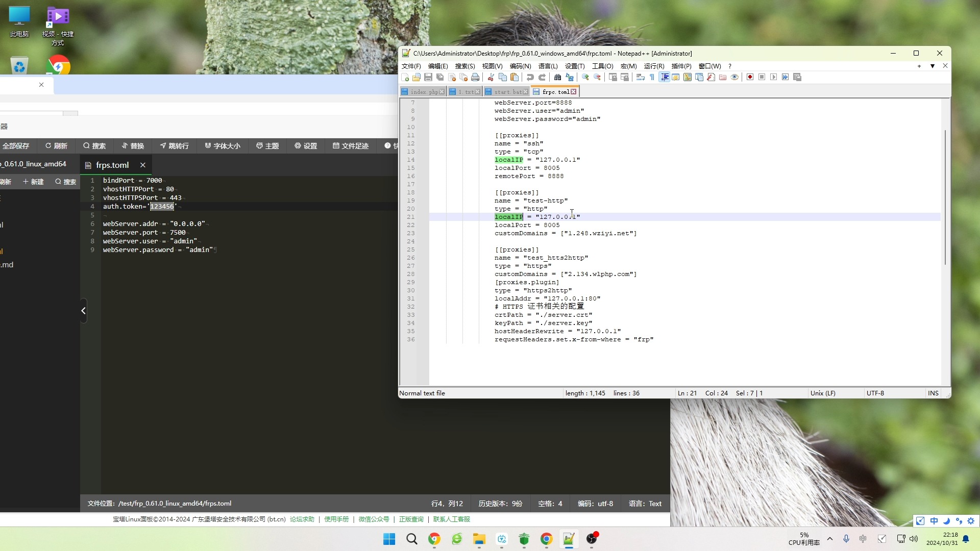Screen dimensions: 980x551
Task: Click Notepad++ vertical scrollbar
Action: pos(945,197)
